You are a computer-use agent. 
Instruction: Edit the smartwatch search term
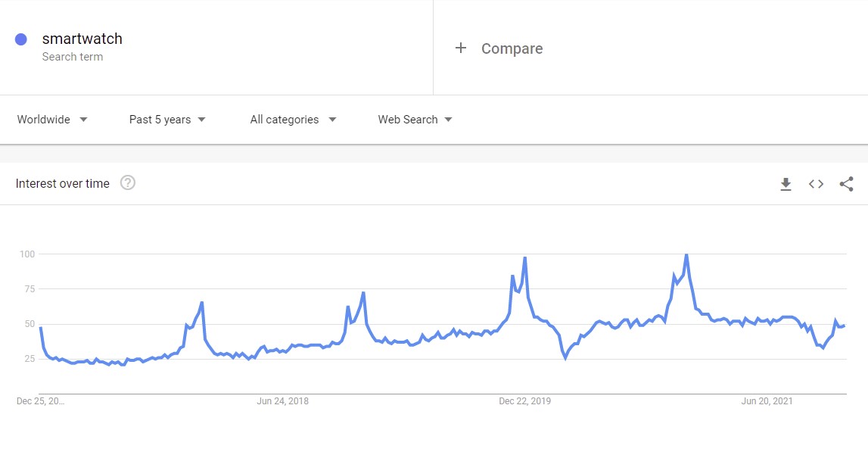click(x=82, y=39)
